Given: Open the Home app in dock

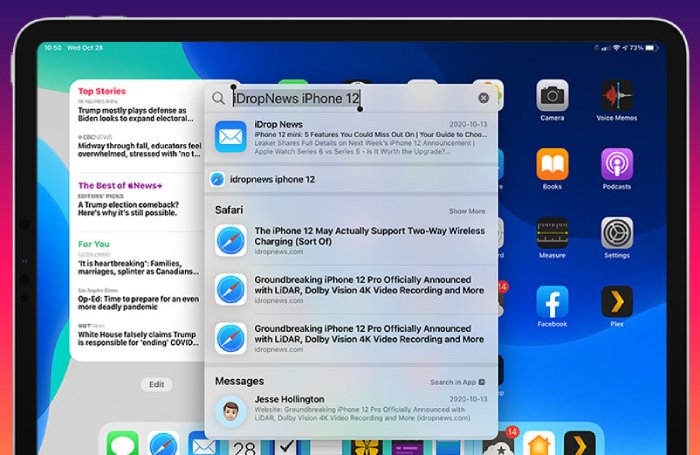Looking at the screenshot, I should [540, 444].
